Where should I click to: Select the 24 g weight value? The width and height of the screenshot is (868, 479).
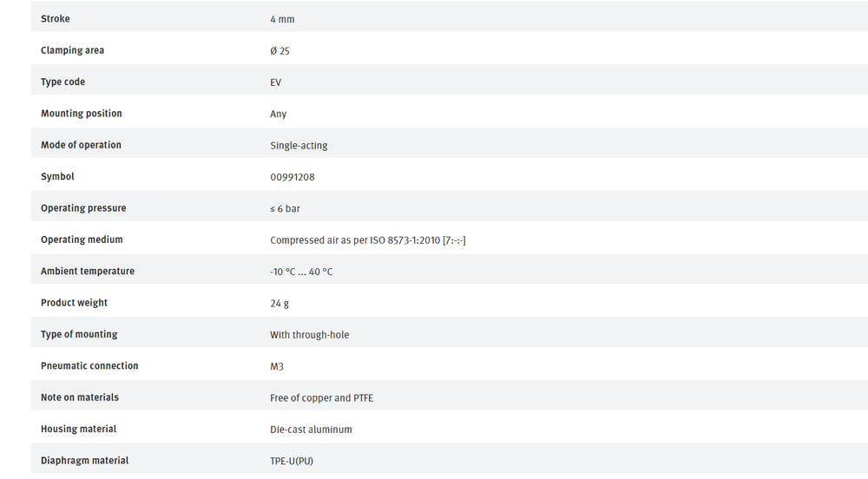(279, 304)
